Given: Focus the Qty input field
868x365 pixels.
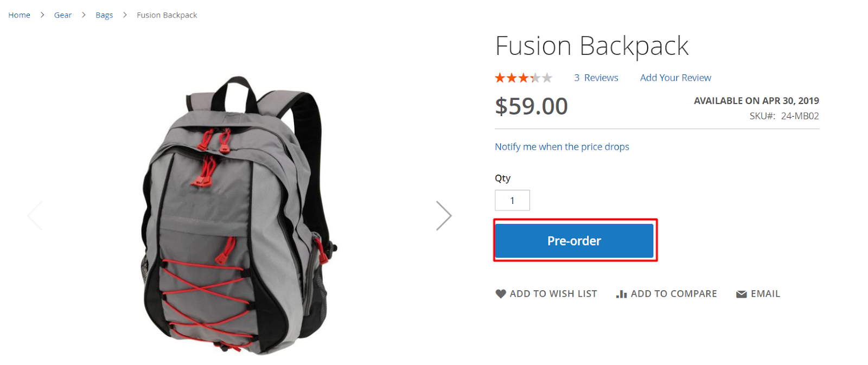Looking at the screenshot, I should [x=512, y=201].
